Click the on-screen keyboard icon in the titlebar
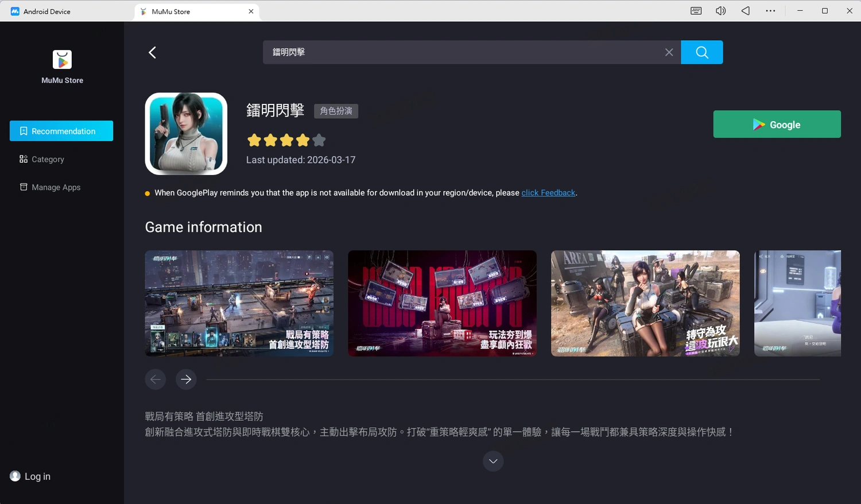 tap(695, 11)
